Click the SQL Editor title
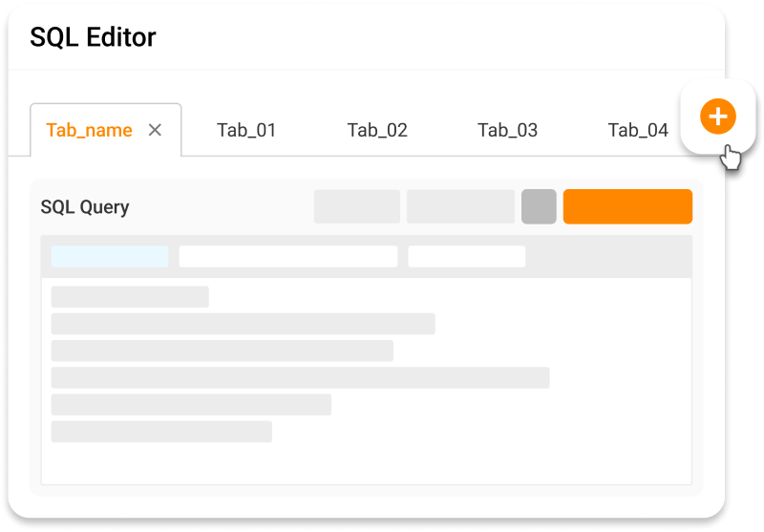The height and width of the screenshot is (532, 764). [93, 37]
